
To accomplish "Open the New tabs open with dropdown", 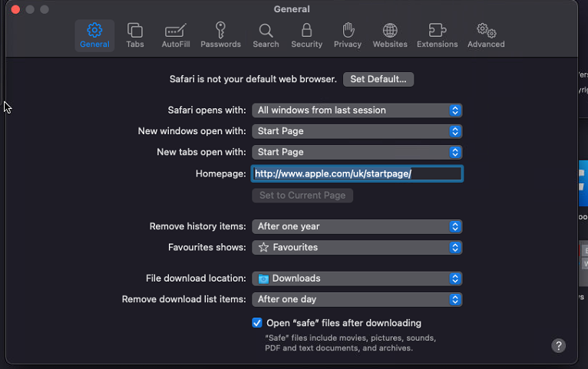I will [357, 153].
